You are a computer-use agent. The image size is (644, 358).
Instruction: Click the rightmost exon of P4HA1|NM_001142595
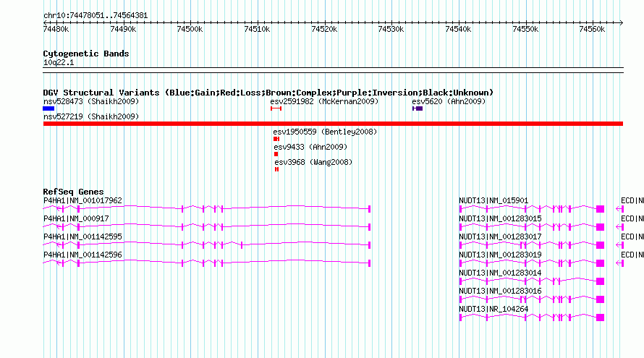point(369,245)
